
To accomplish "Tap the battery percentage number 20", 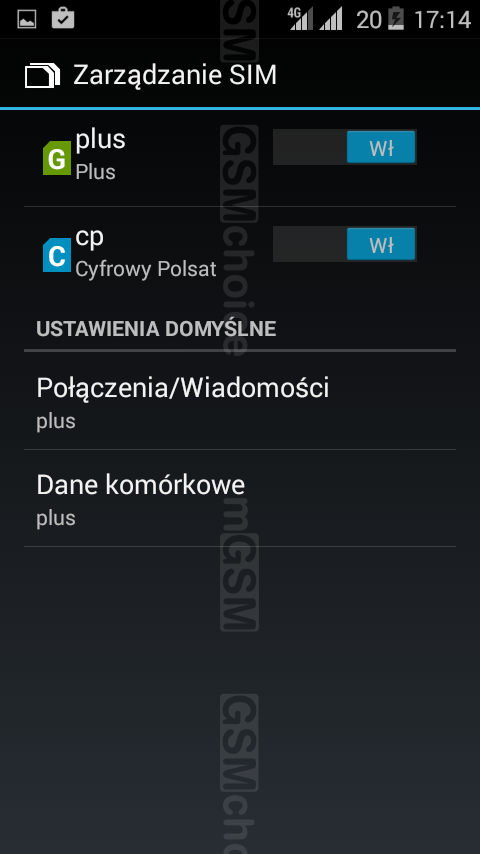I will tap(369, 20).
